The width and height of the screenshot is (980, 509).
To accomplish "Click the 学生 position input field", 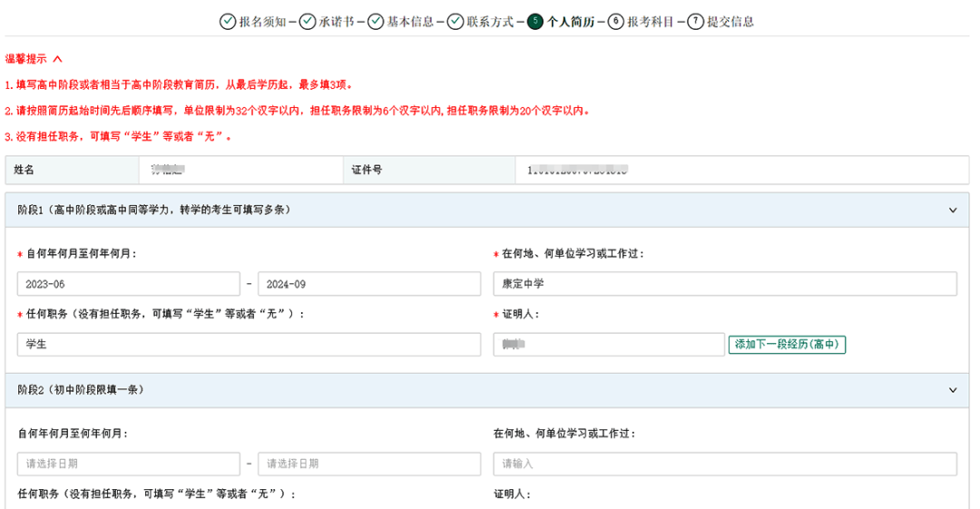I will coord(249,345).
